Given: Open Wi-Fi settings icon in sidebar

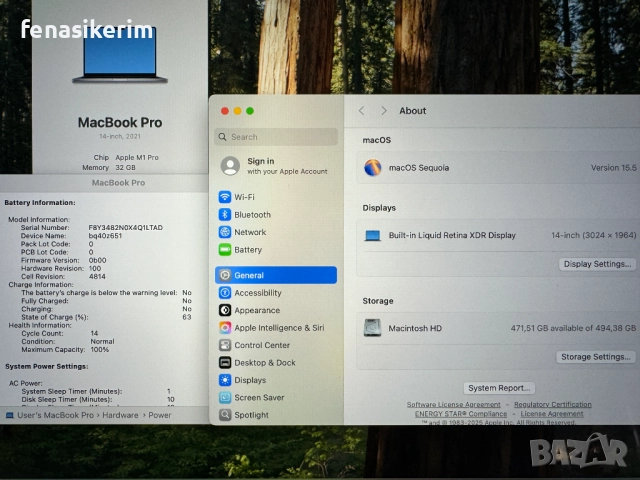Looking at the screenshot, I should (x=224, y=197).
